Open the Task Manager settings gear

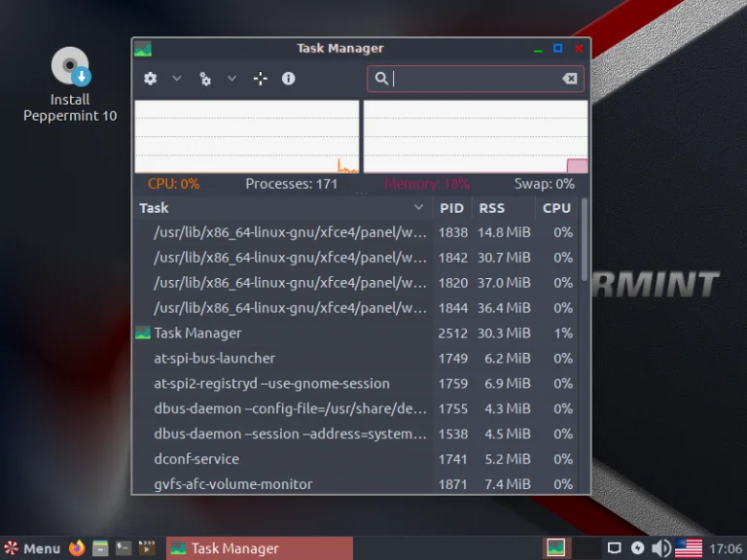[x=150, y=79]
